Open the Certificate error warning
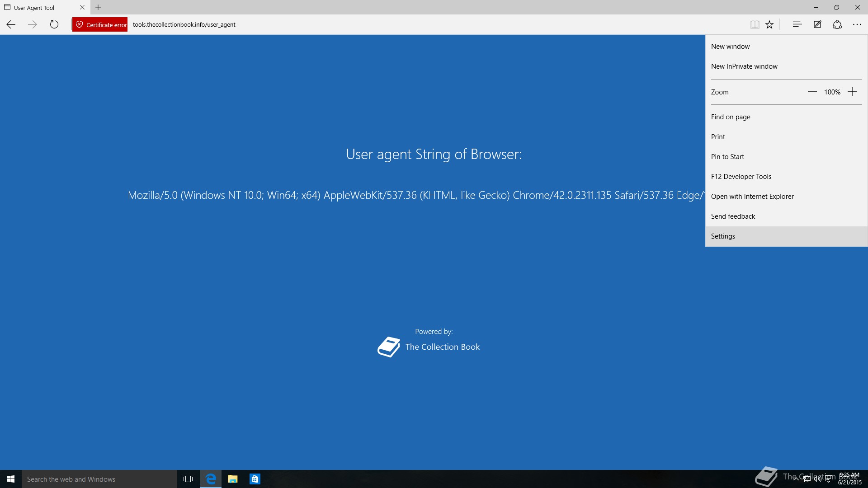Image resolution: width=868 pixels, height=488 pixels. tap(100, 24)
